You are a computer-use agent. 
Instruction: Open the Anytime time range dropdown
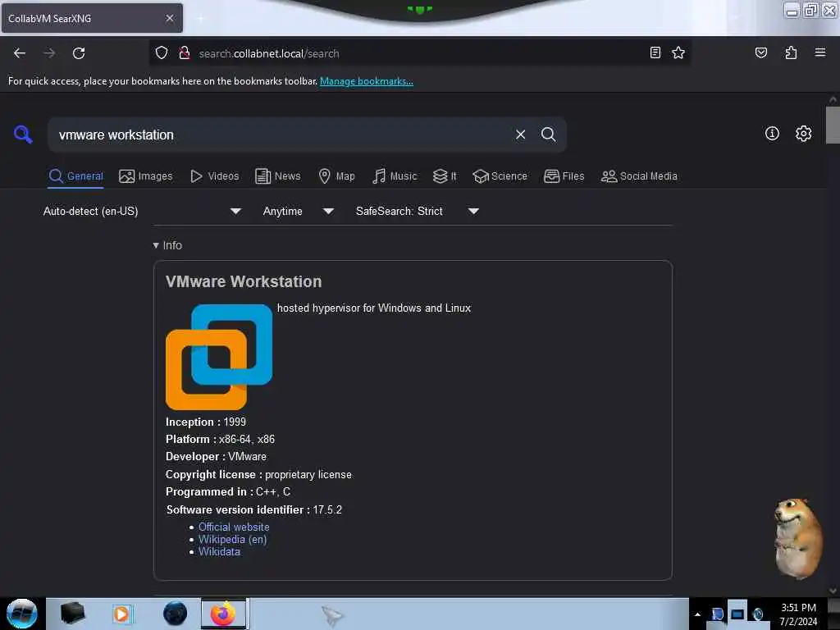(x=299, y=211)
